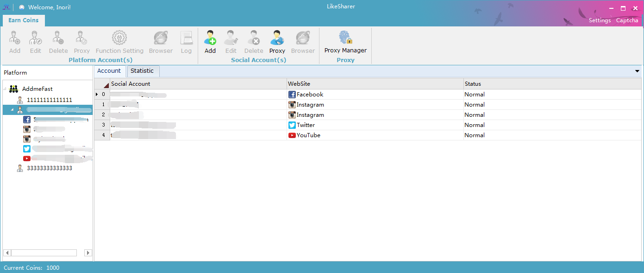
Task: Open Settings
Action: point(600,20)
